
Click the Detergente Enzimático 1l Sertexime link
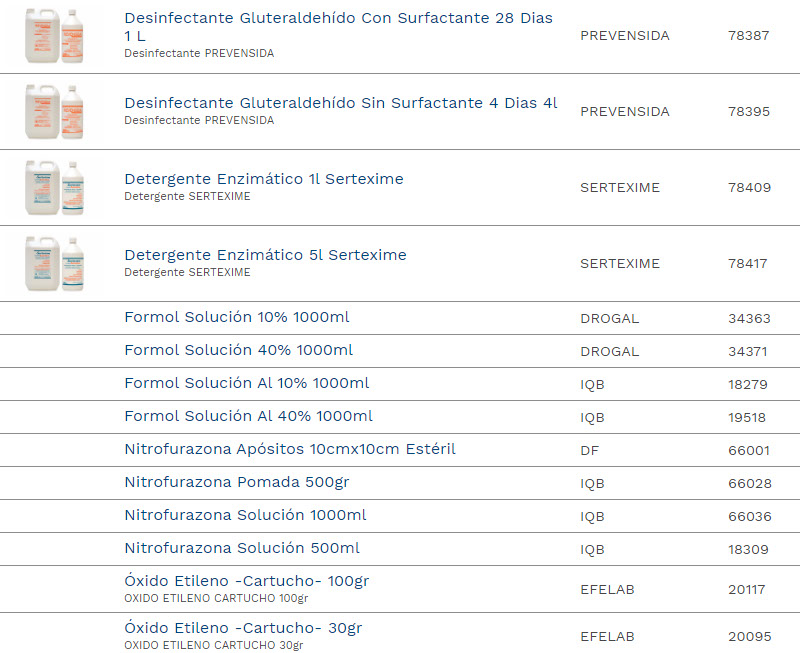click(263, 179)
